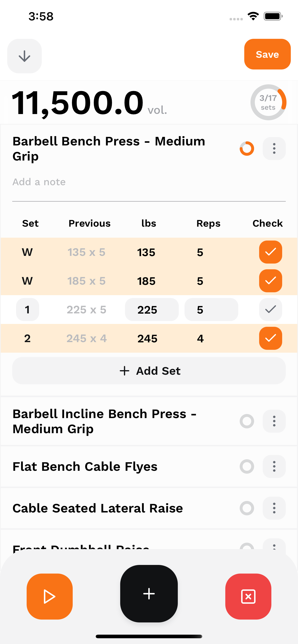
Task: Expand the Barbell Incline Bench Press exercise
Action: [x=104, y=421]
